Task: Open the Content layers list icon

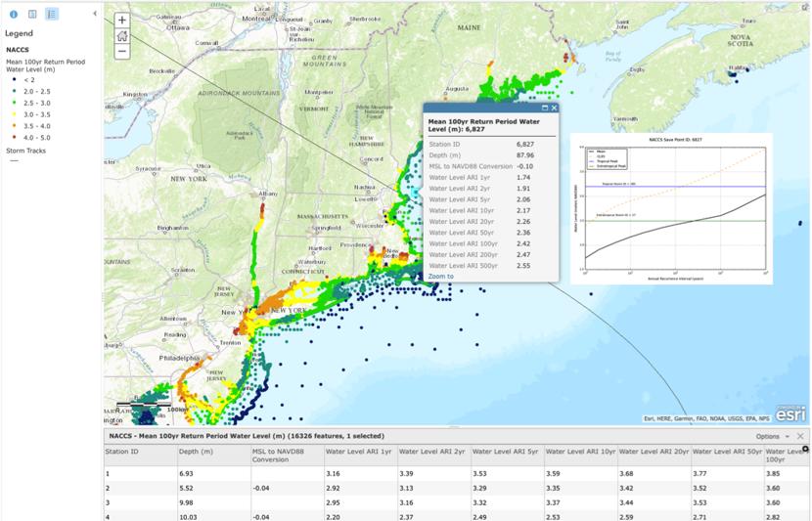Action: coord(32,14)
